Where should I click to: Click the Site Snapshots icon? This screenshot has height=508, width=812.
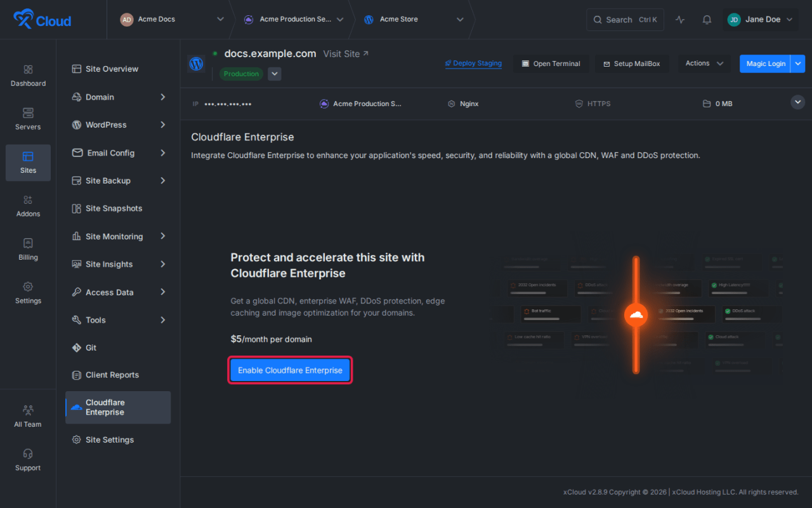(x=76, y=208)
